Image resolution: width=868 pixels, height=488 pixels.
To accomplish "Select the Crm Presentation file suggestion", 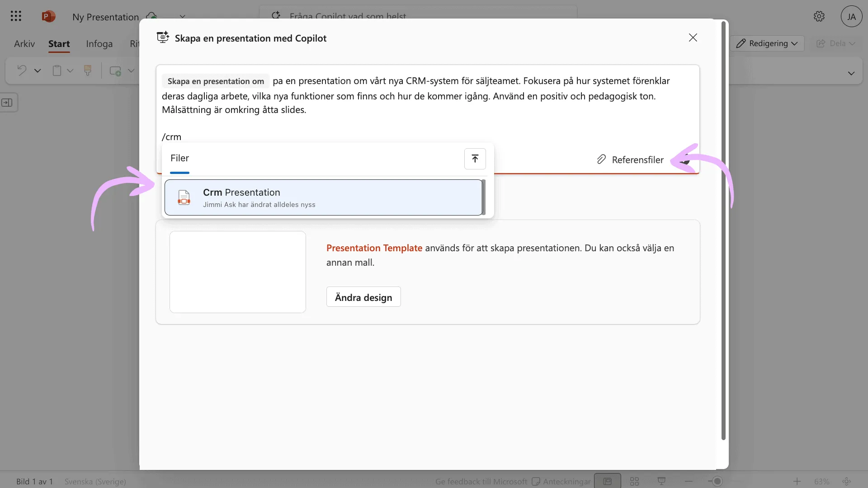I will click(324, 197).
